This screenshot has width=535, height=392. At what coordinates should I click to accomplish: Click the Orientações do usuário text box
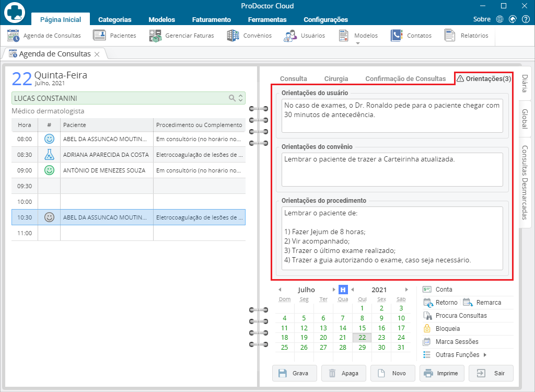392,116
